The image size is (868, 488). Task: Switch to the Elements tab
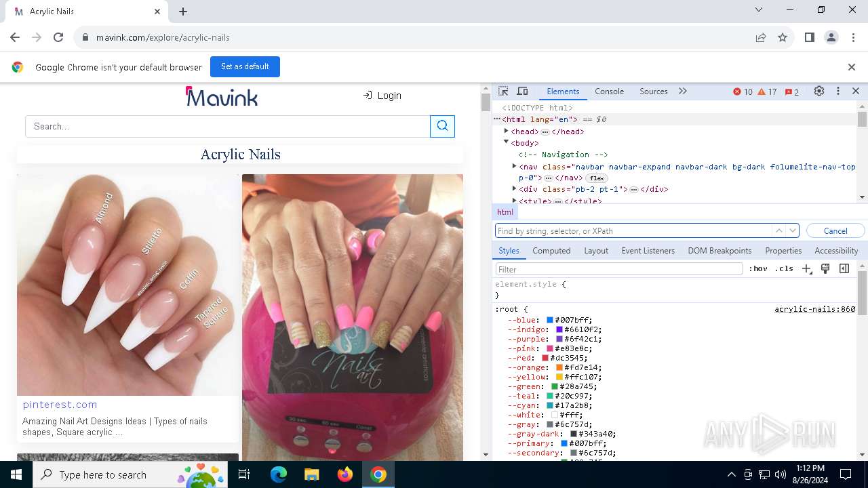(563, 91)
